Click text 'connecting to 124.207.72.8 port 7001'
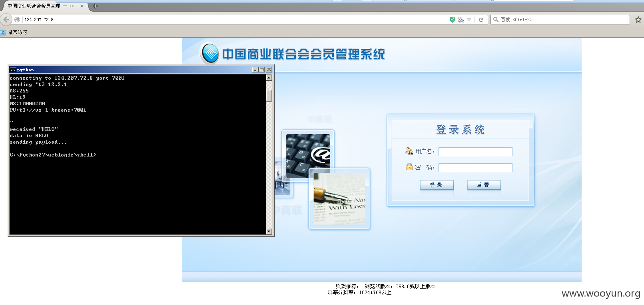 point(67,78)
